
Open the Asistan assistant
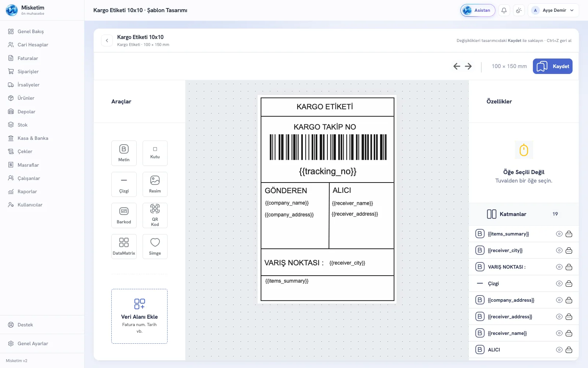point(478,10)
